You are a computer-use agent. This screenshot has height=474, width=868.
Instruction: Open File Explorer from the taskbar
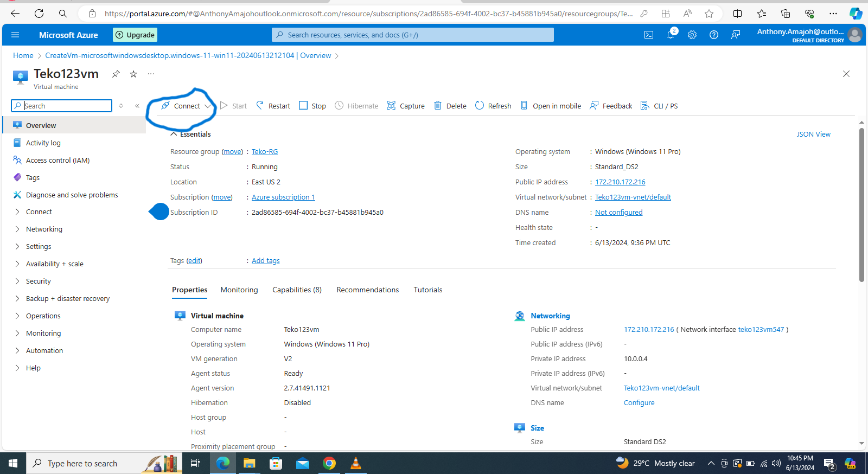[x=250, y=463]
